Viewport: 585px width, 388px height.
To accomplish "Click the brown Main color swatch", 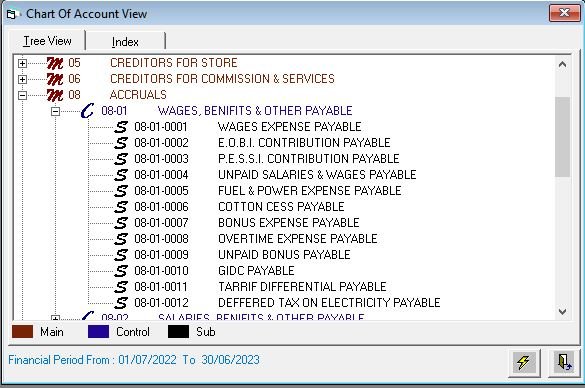I will [x=22, y=332].
